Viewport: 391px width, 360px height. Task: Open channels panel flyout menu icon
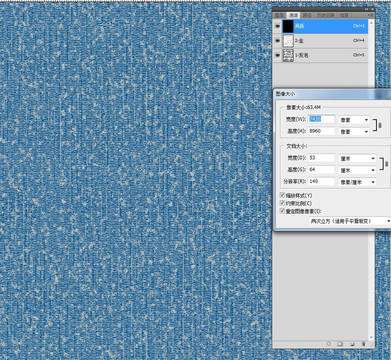(370, 15)
